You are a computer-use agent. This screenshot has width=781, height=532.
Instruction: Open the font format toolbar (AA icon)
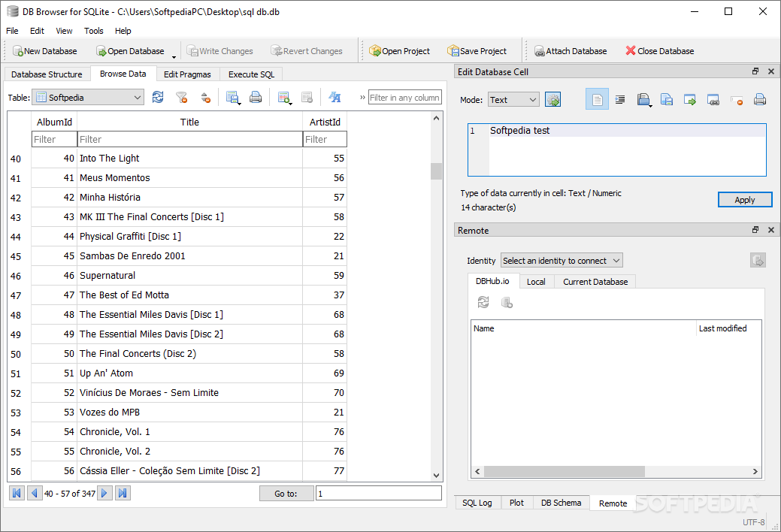coord(334,97)
